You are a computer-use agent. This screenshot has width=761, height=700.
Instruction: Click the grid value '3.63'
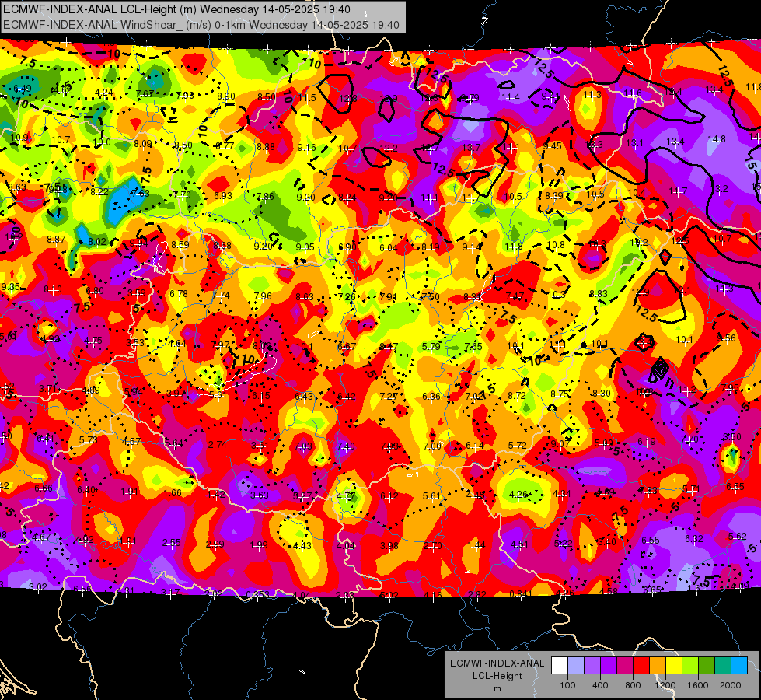point(260,495)
